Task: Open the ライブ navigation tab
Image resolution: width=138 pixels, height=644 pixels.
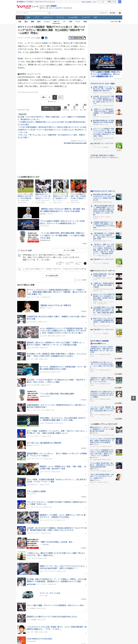Action: pos(37,17)
